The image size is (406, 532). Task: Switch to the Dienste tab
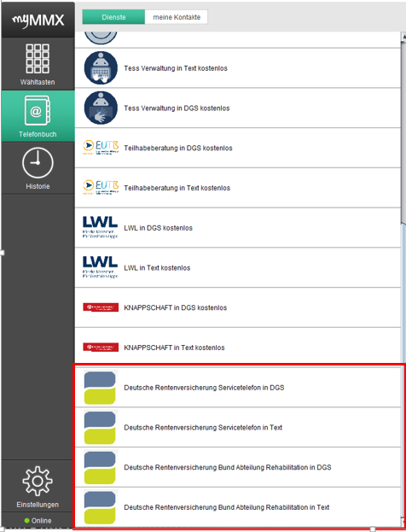click(113, 17)
